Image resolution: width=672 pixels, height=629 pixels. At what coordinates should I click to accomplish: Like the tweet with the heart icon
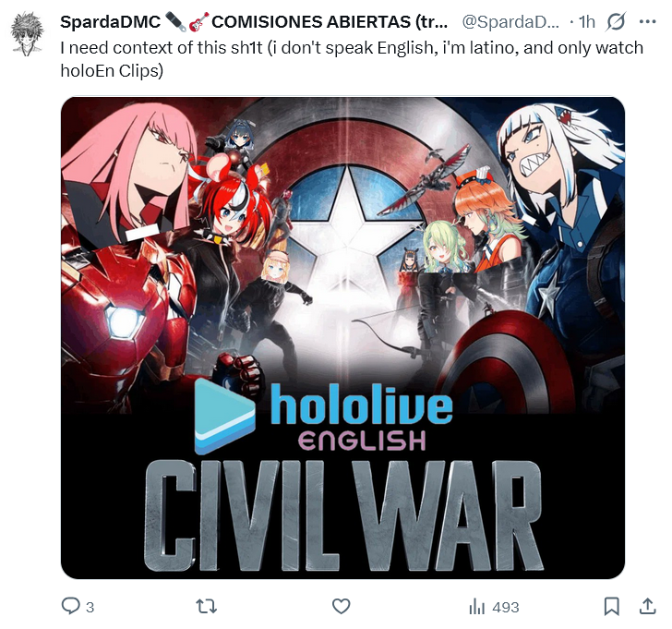342,606
